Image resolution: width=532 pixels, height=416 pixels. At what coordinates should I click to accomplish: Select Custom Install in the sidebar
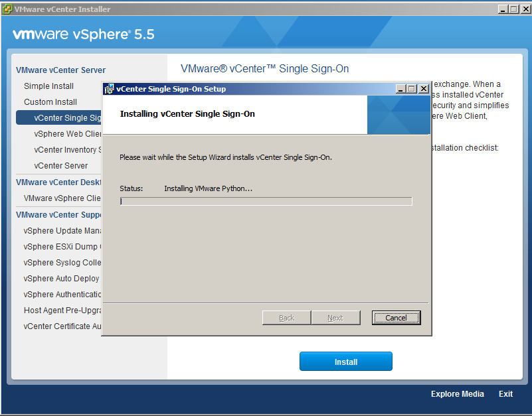tap(50, 102)
